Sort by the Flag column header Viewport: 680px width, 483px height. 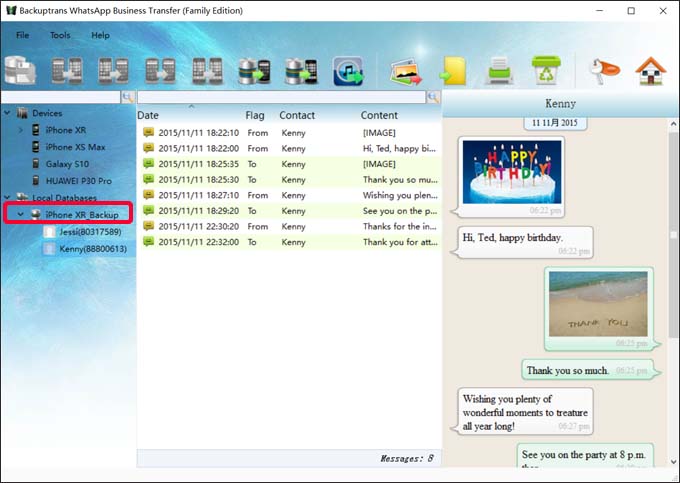[255, 115]
